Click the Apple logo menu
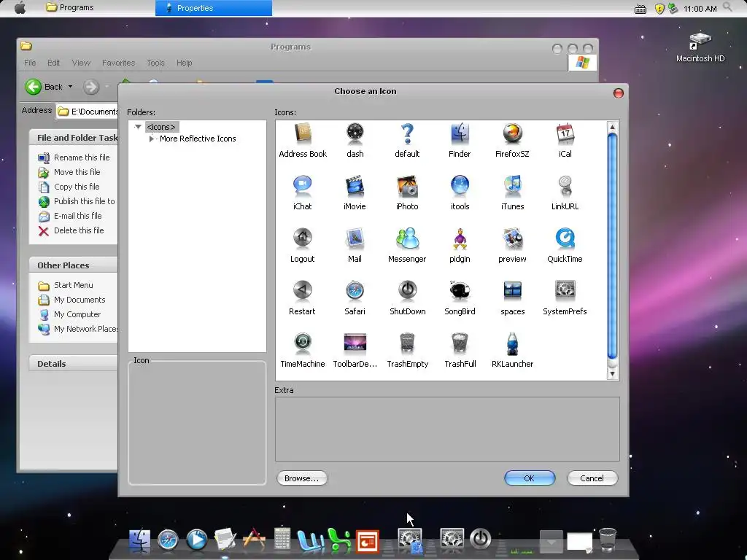 20,7
